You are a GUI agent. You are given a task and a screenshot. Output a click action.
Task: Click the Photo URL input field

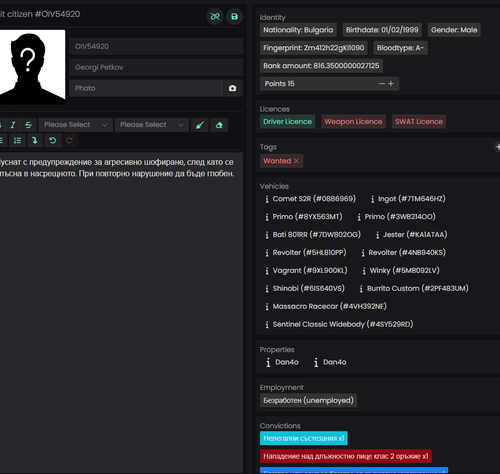point(146,88)
